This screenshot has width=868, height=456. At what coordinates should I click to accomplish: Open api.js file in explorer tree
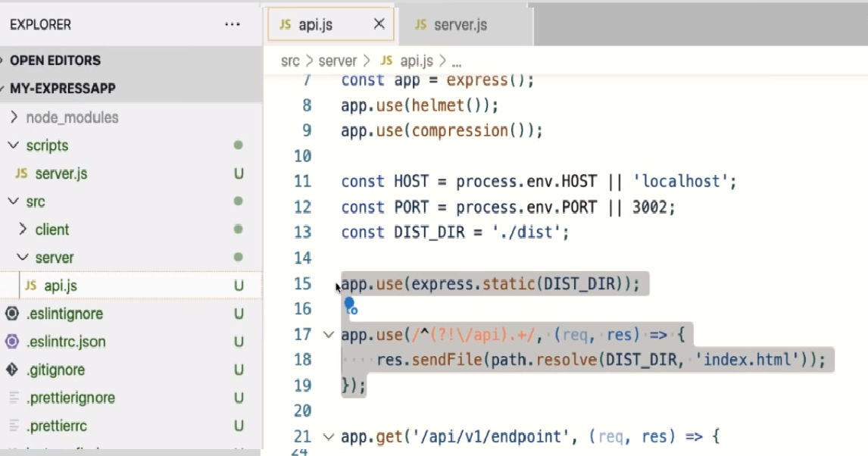61,286
